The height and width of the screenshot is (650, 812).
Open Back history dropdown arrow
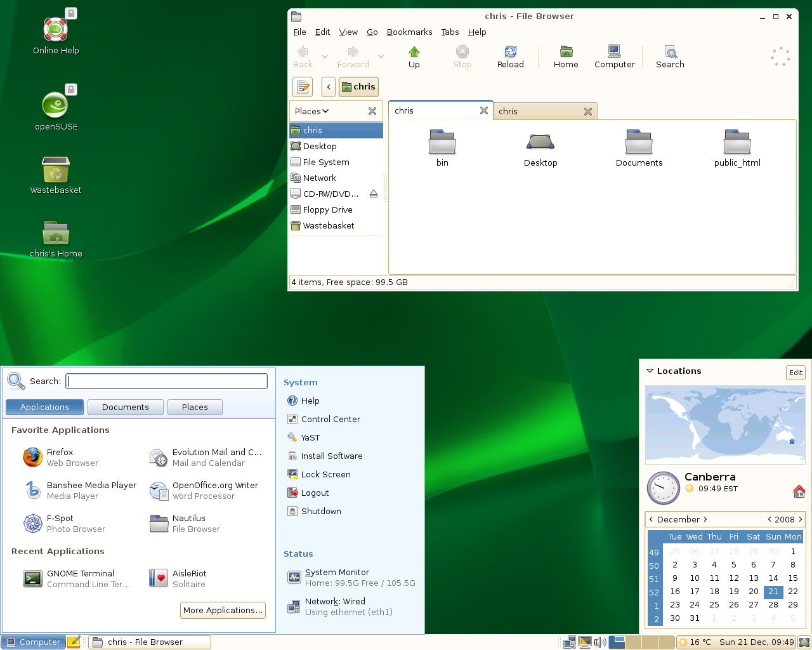tap(325, 56)
